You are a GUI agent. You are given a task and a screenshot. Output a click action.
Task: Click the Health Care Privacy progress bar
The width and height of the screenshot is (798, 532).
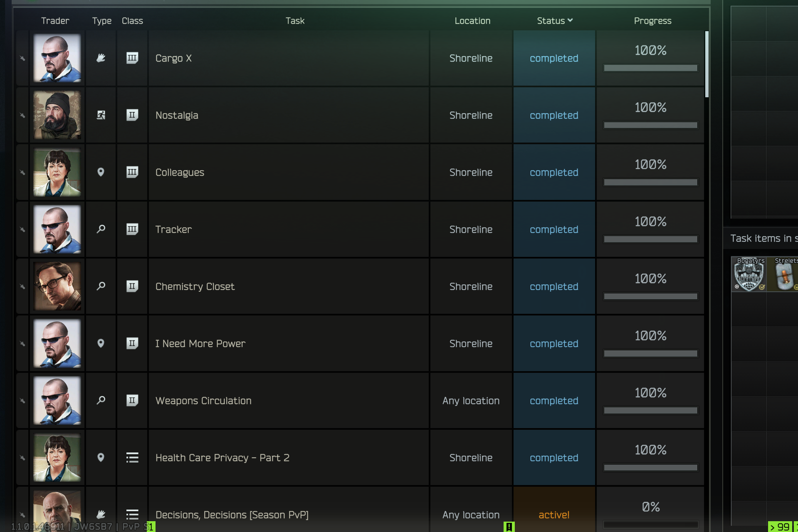coord(650,468)
